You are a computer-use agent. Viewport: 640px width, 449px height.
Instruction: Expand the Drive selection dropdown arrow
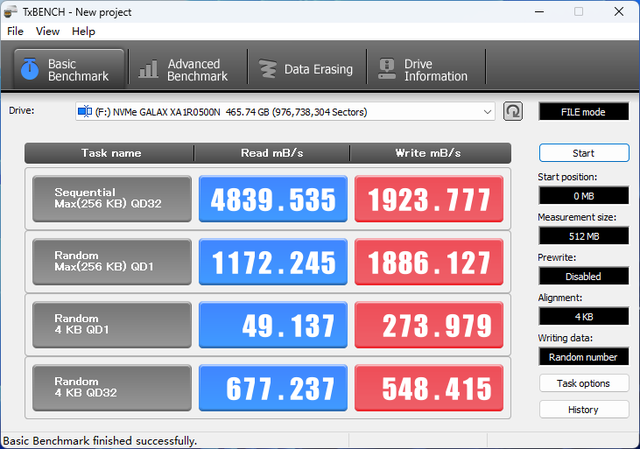click(x=487, y=112)
